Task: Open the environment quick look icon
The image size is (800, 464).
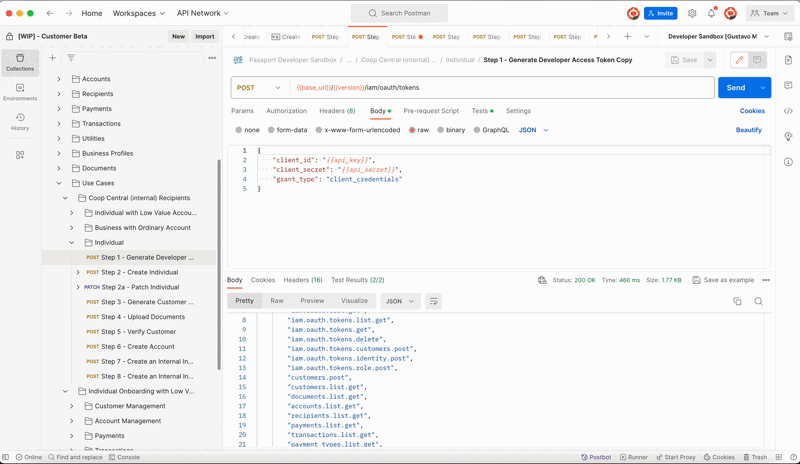Action: point(788,36)
